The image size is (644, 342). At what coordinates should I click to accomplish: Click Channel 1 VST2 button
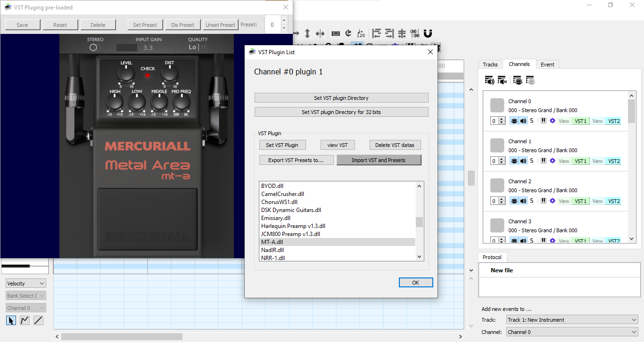pyautogui.click(x=613, y=161)
